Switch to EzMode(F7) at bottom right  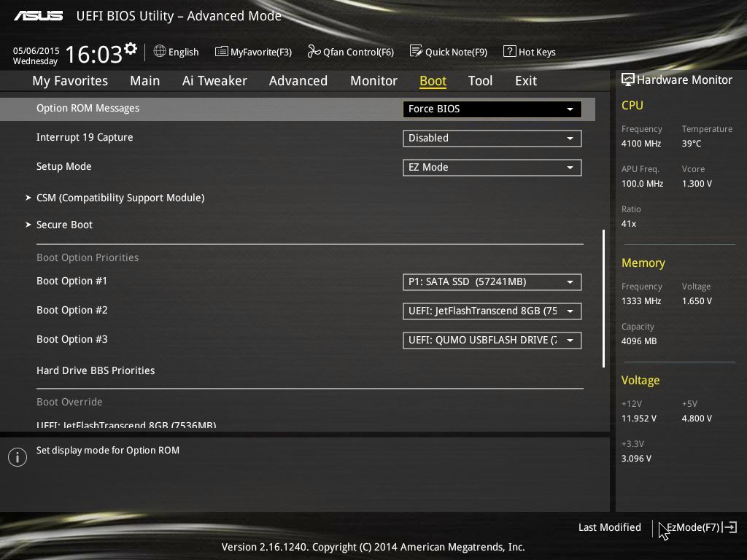pos(700,527)
